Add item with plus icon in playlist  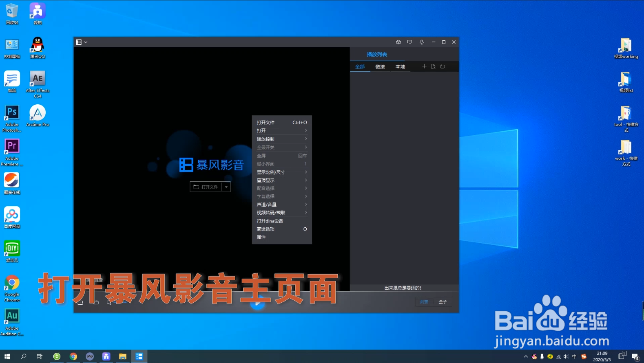pos(424,66)
